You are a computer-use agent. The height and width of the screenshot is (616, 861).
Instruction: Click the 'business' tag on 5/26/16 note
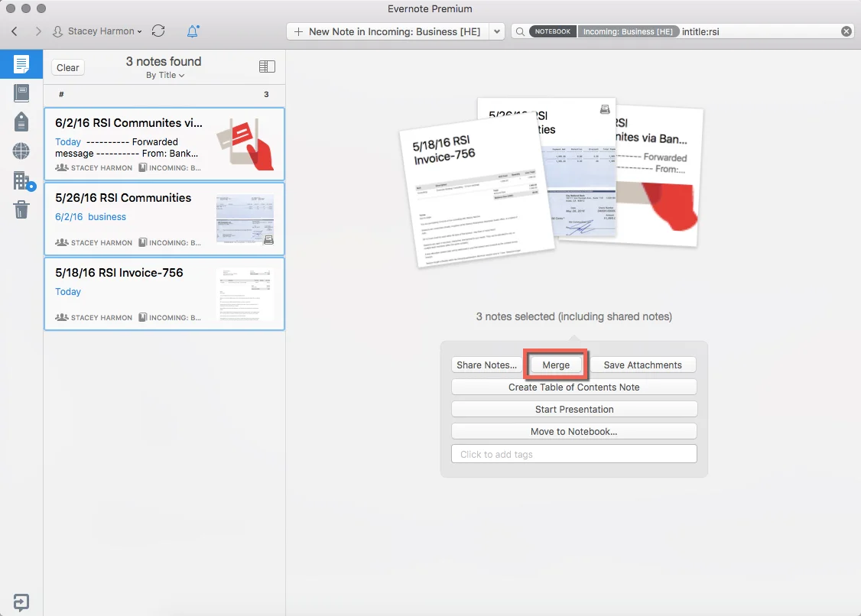(107, 217)
